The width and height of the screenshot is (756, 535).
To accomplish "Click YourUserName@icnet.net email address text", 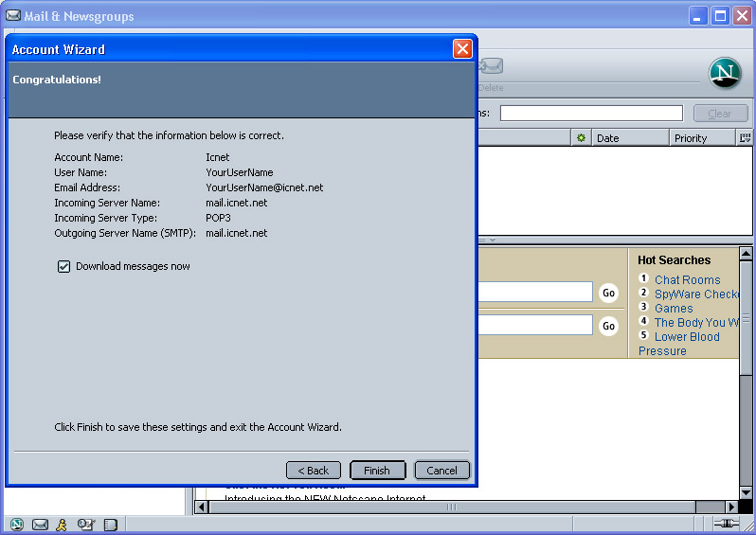I will 264,187.
